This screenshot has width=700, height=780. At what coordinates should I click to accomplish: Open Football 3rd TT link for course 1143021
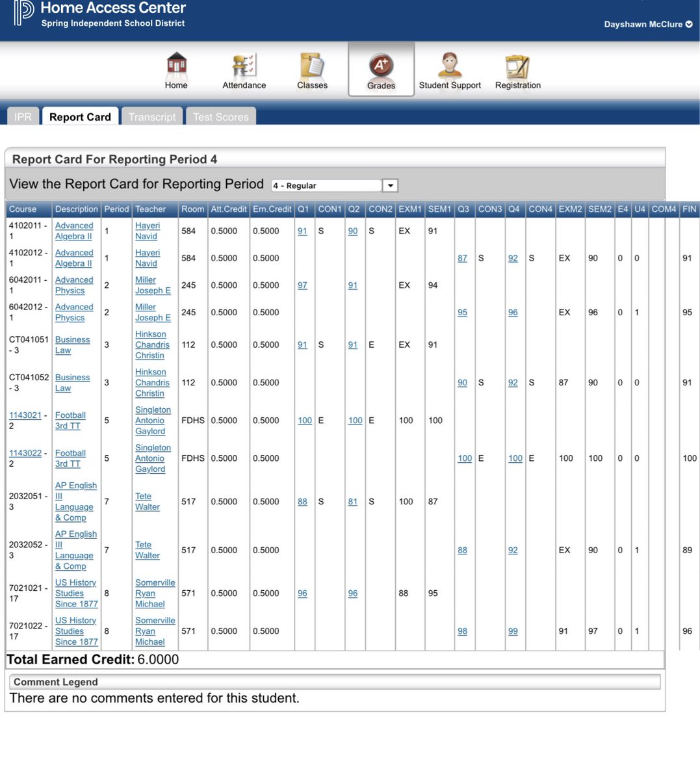click(70, 421)
